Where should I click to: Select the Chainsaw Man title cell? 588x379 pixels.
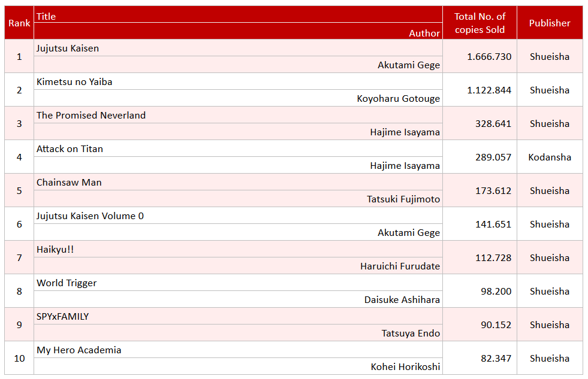(238, 182)
